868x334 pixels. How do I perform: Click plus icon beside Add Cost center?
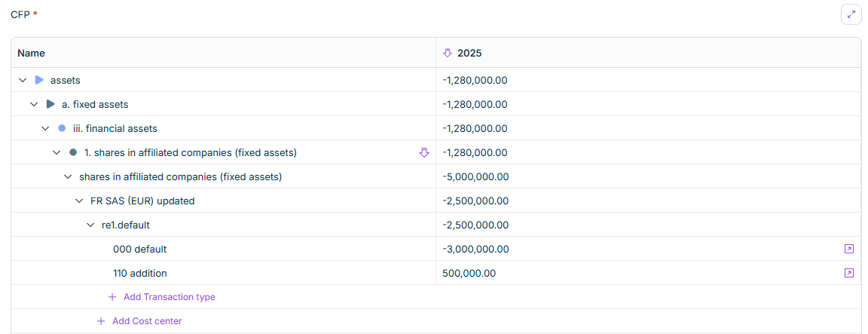101,320
